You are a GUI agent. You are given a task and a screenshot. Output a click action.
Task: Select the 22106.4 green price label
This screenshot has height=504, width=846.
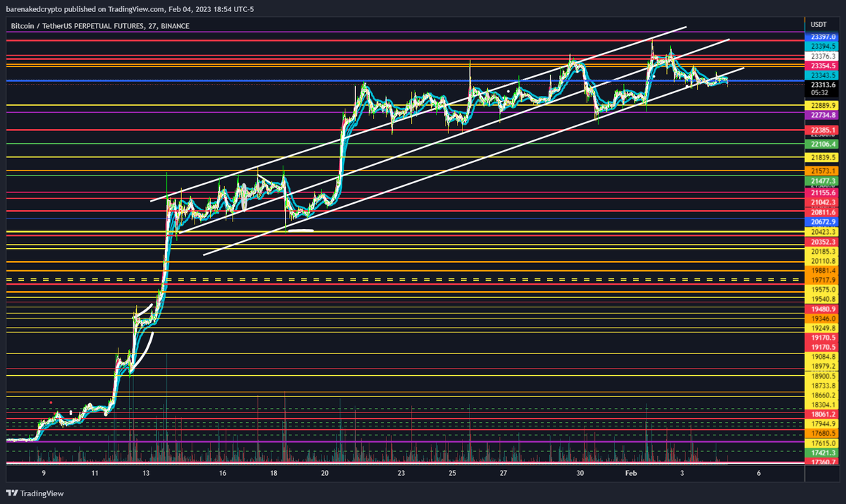coord(823,145)
